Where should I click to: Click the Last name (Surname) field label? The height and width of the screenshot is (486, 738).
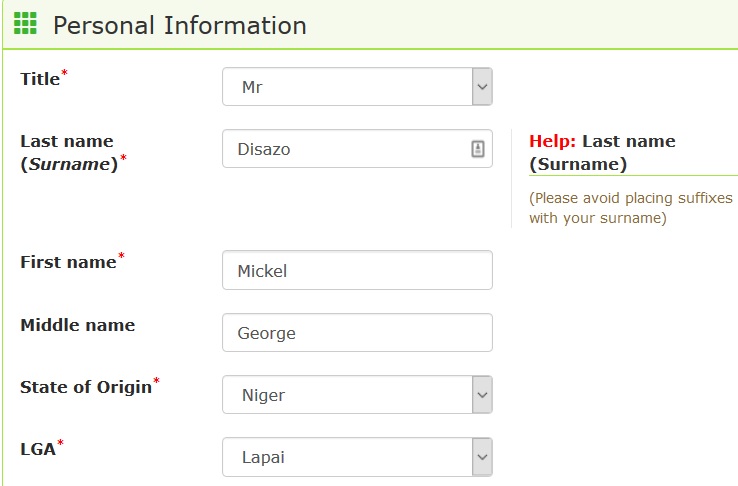(68, 153)
